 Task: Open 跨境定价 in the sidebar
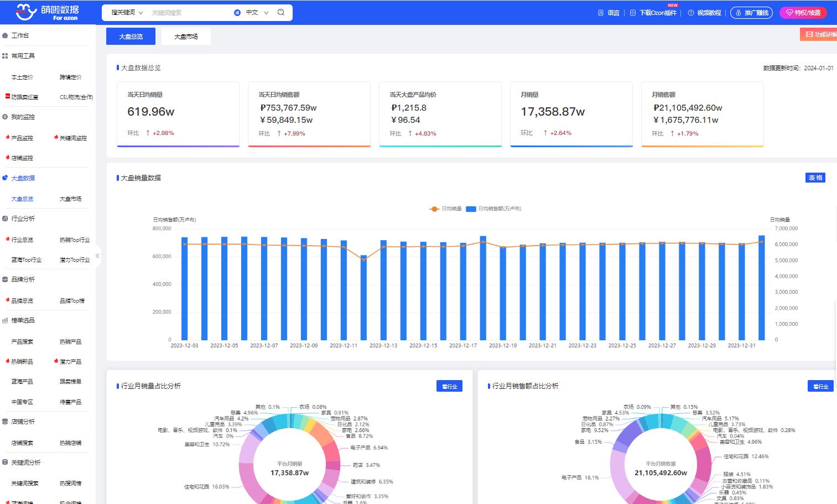pos(71,77)
